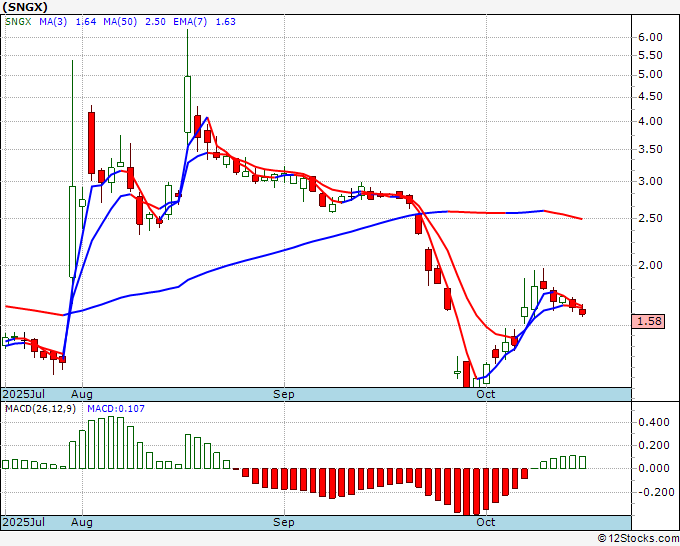Click the MA(50) value 2.50
The width and height of the screenshot is (680, 546).
[x=155, y=22]
